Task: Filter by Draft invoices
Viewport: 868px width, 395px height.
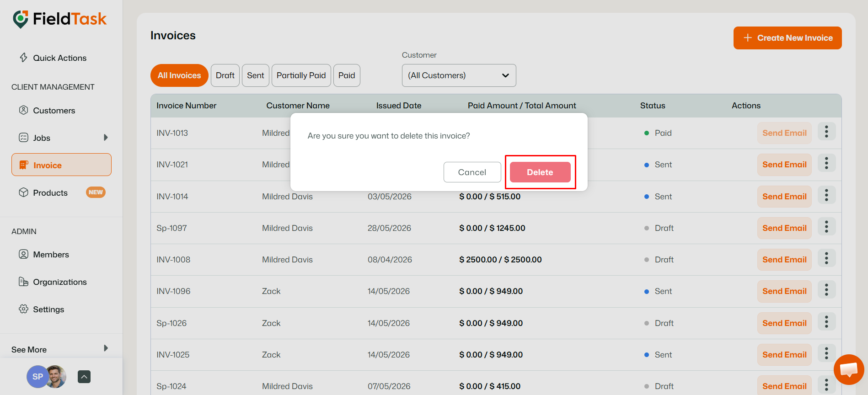Action: [x=225, y=75]
